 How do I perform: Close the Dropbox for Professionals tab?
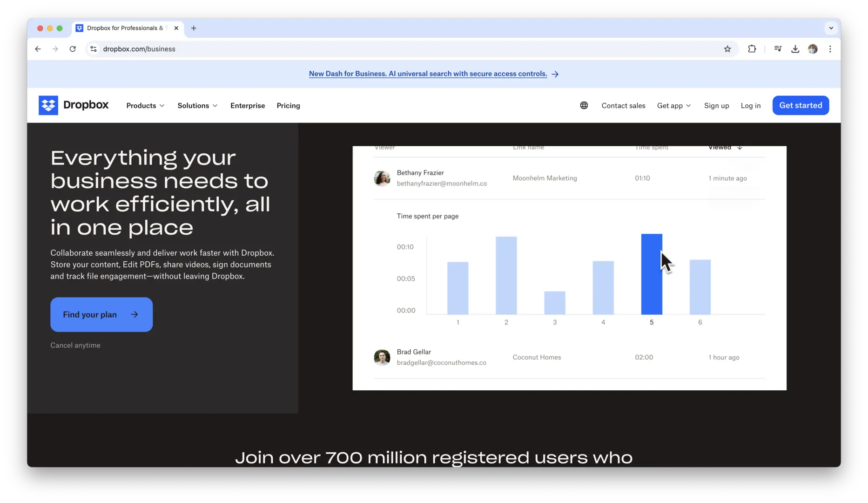click(176, 28)
